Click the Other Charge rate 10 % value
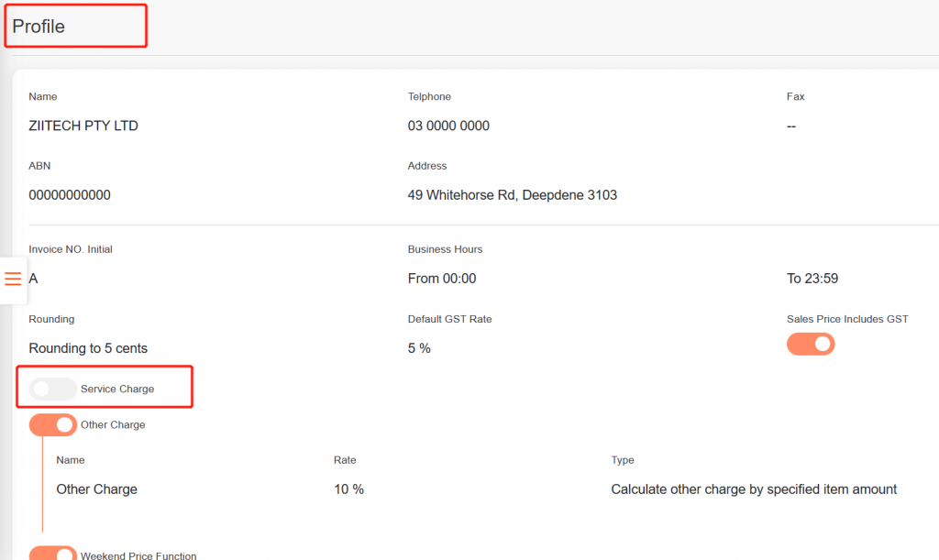This screenshot has width=939, height=560. 348,489
